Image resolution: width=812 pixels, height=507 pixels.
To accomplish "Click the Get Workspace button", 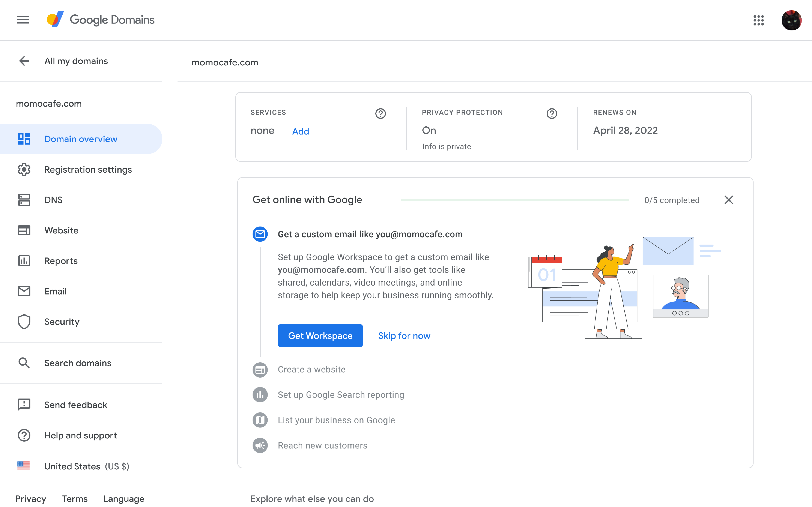I will tap(320, 336).
